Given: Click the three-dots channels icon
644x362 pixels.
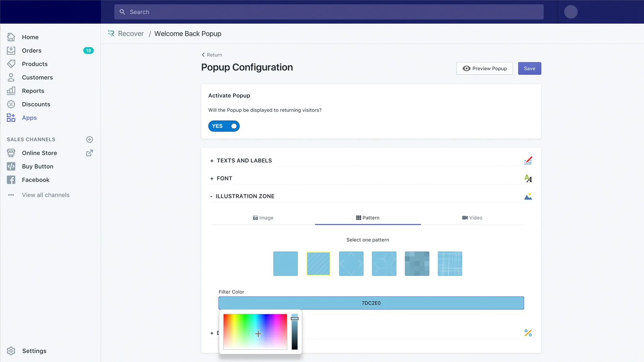Looking at the screenshot, I should (x=11, y=195).
